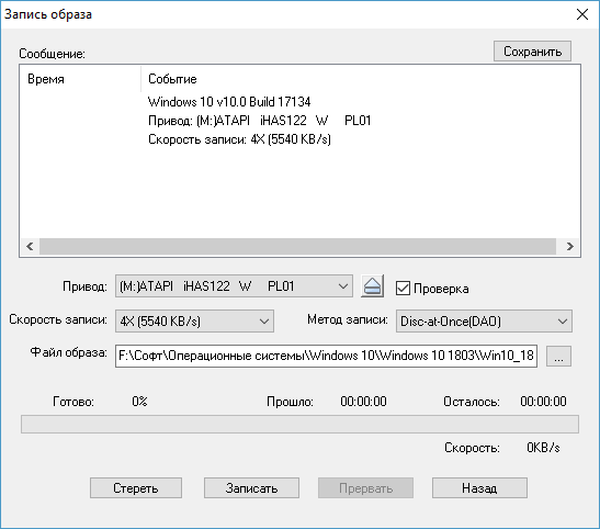Close the Запись образа dialog window
This screenshot has width=600, height=529.
tap(579, 14)
